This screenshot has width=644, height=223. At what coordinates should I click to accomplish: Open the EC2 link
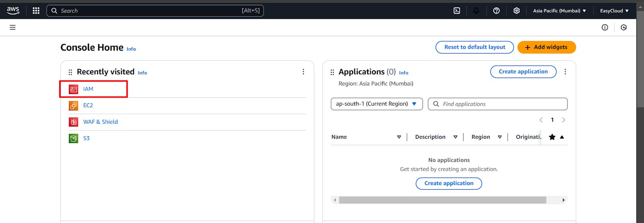coord(88,106)
